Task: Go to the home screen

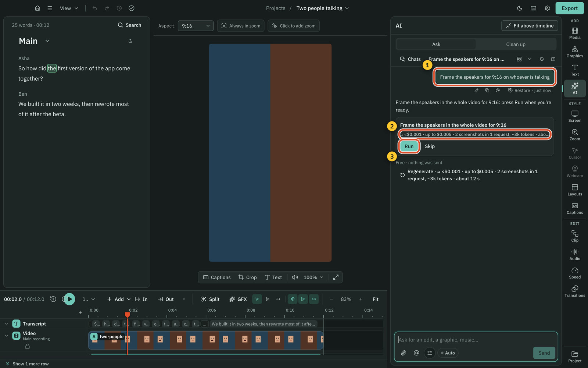Action: click(x=37, y=8)
